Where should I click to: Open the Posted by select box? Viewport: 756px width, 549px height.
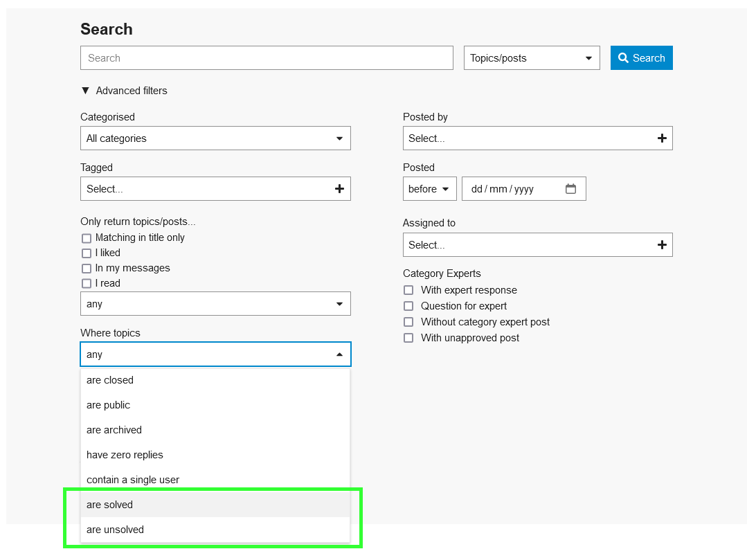pos(538,138)
